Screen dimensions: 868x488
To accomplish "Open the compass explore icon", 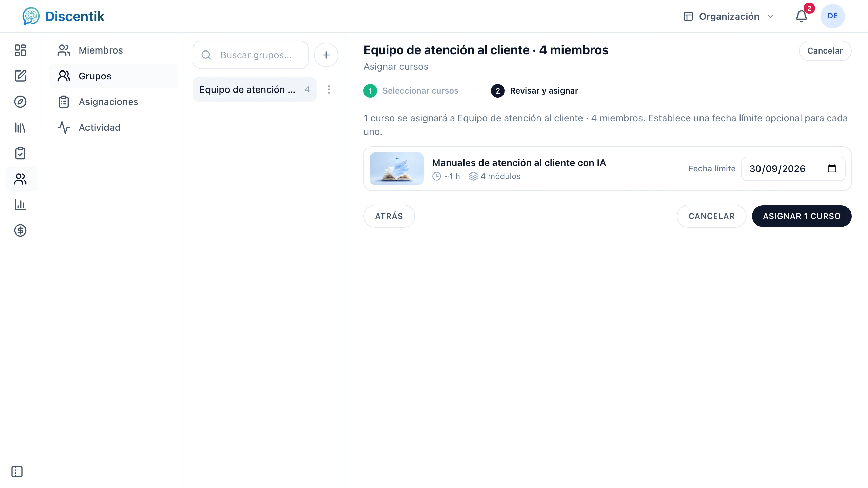I will coord(20,102).
